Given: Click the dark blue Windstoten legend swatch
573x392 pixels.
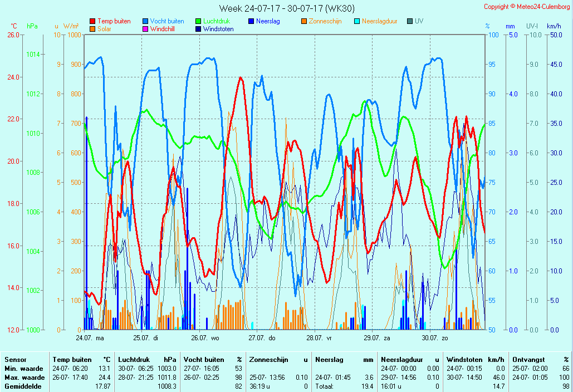Looking at the screenshot, I should pos(198,29).
